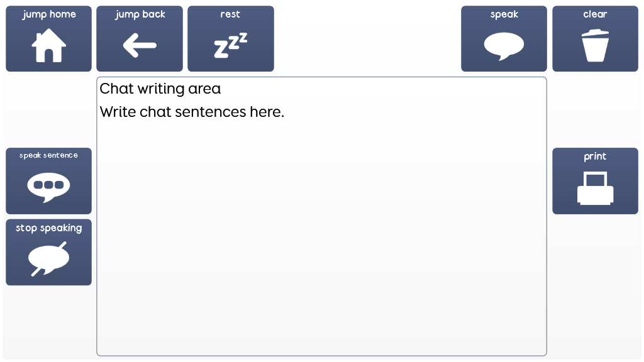Click the house icon for jump home

[x=49, y=47]
